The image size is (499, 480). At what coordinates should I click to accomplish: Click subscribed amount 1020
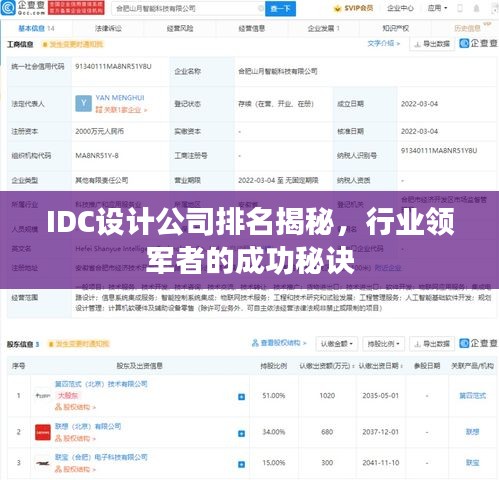(327, 396)
